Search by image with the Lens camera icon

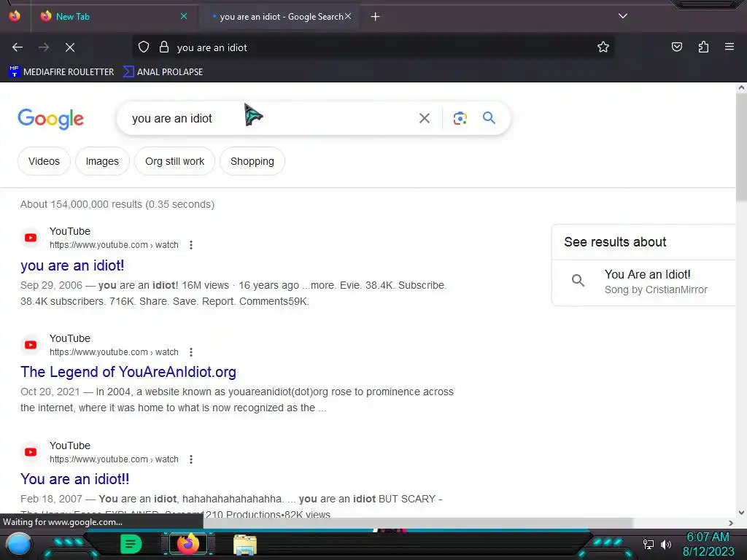(460, 118)
